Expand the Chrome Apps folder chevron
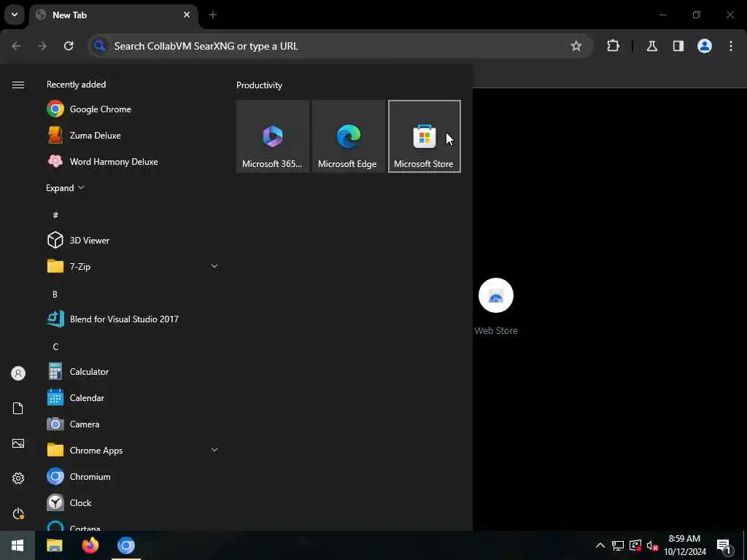The image size is (747, 560). pos(214,450)
